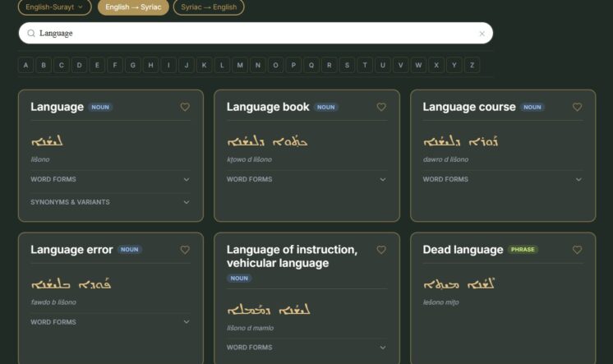Screen dimensions: 613x364
Task: Expand Word Forms for Language book
Action: 306,179
